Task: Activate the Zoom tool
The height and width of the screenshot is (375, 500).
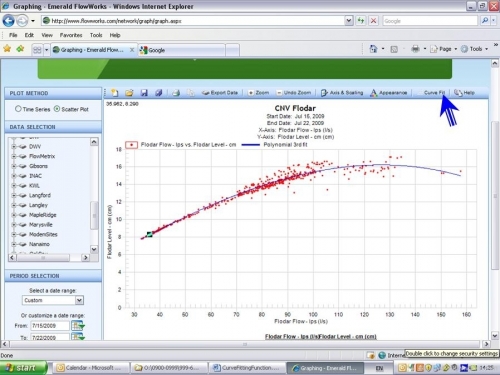Action: tap(259, 93)
